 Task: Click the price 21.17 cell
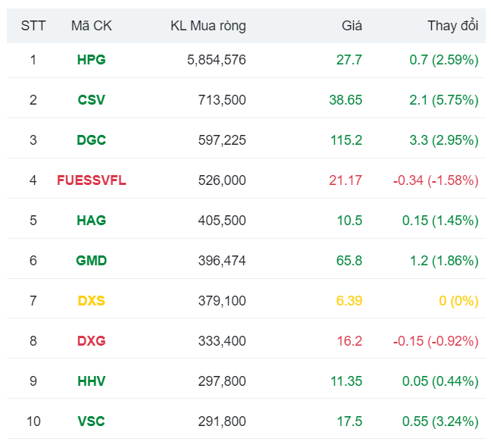[346, 180]
